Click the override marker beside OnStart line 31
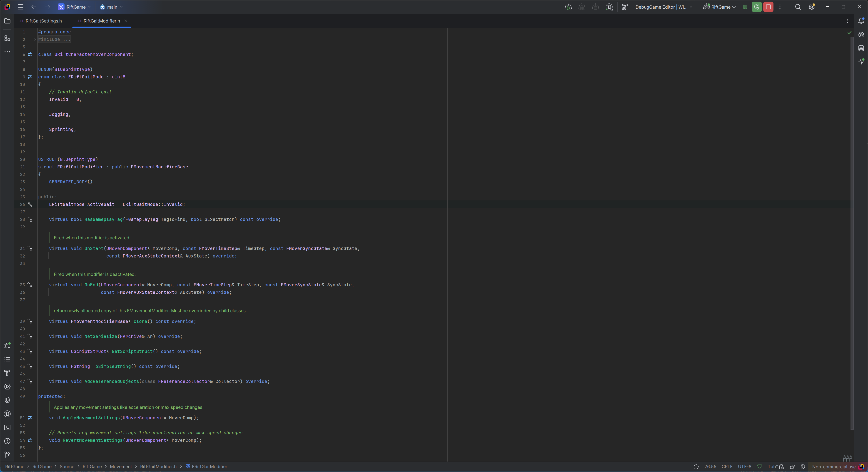868x472 pixels. (x=30, y=248)
